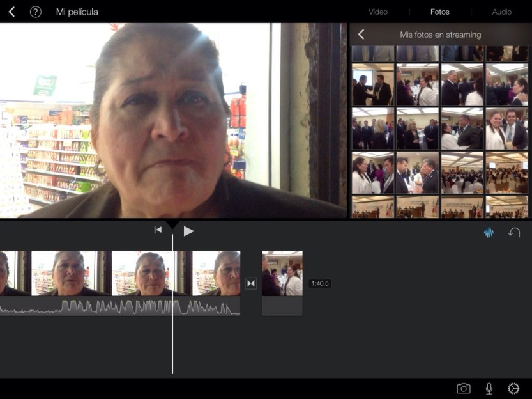The width and height of the screenshot is (532, 399).
Task: Select the conference photo clip in timeline
Action: click(282, 274)
